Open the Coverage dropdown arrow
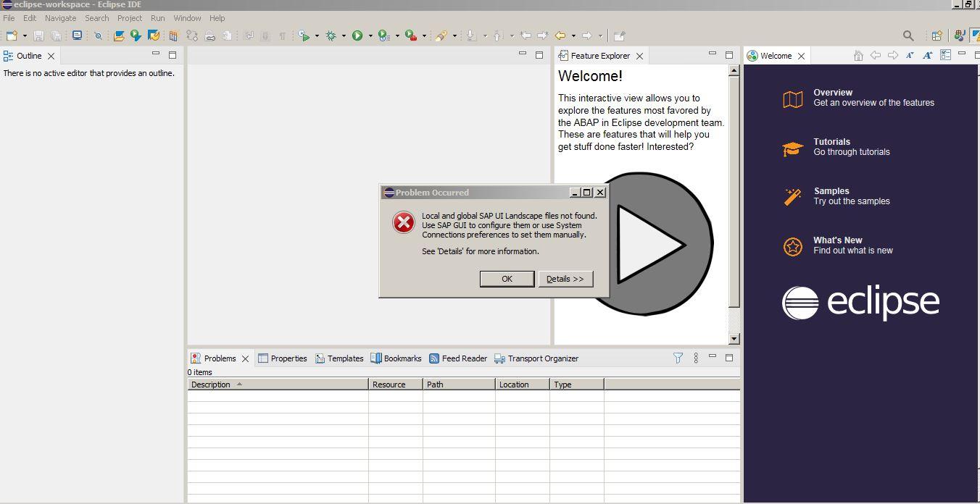Image resolution: width=980 pixels, height=504 pixels. 397,35
